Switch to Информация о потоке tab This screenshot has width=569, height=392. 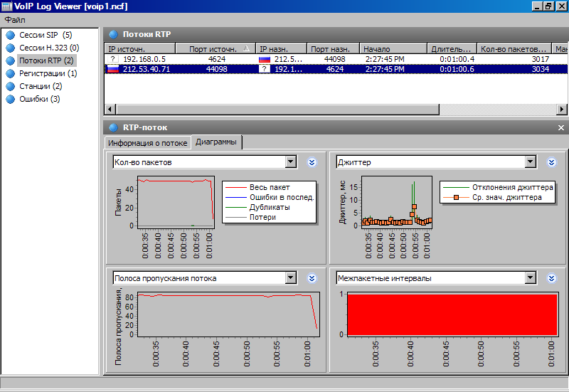tap(148, 143)
